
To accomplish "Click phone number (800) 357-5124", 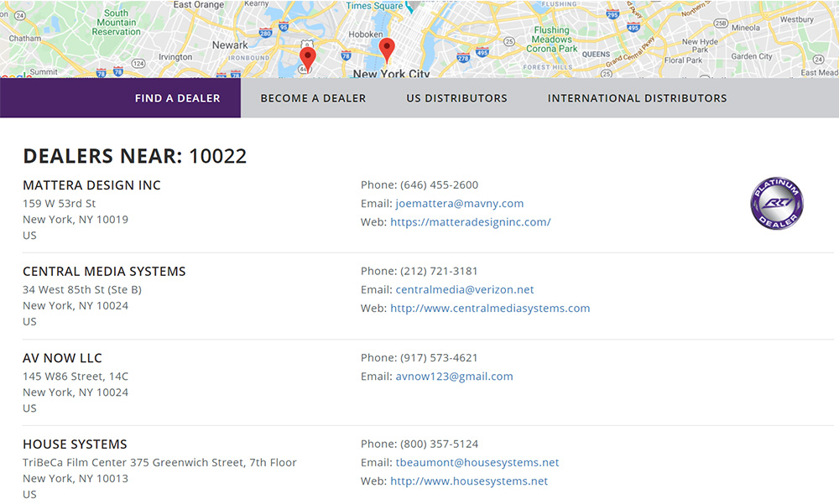I will (x=440, y=444).
